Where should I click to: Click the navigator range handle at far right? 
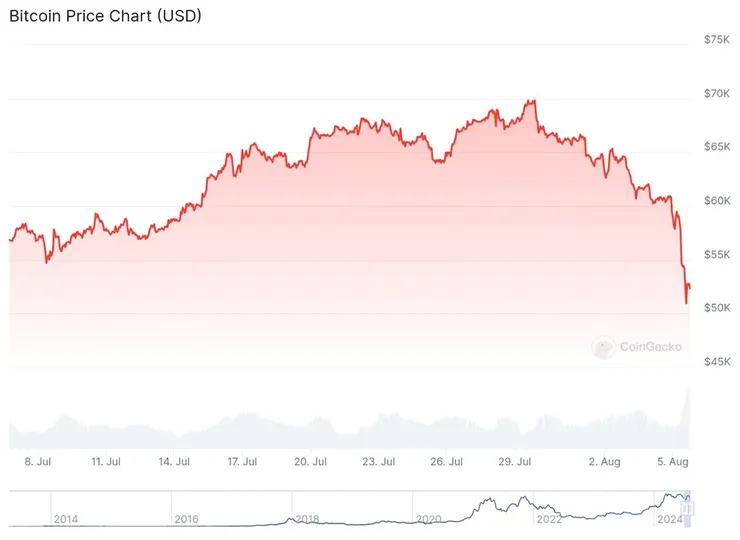(688, 508)
